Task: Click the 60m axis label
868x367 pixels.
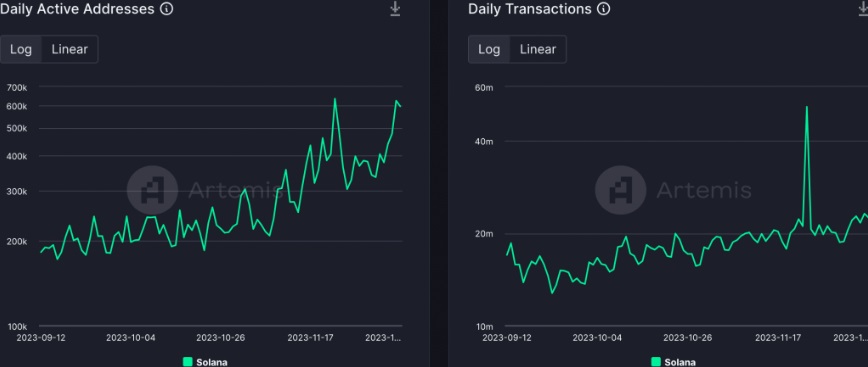Action: 484,87
